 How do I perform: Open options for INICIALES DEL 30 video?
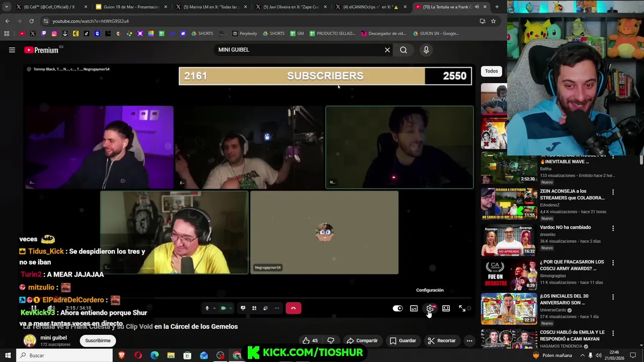click(613, 297)
